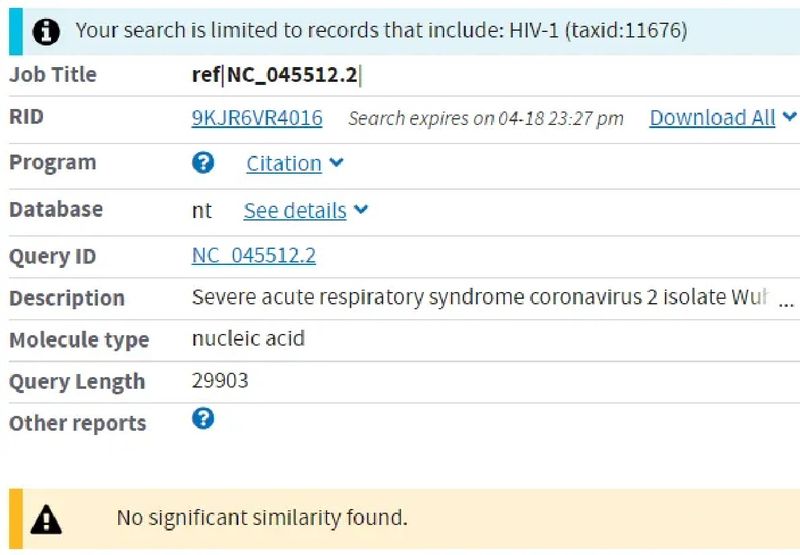The width and height of the screenshot is (800, 555).
Task: Click the nucleic acid Molecule type value
Action: click(248, 338)
